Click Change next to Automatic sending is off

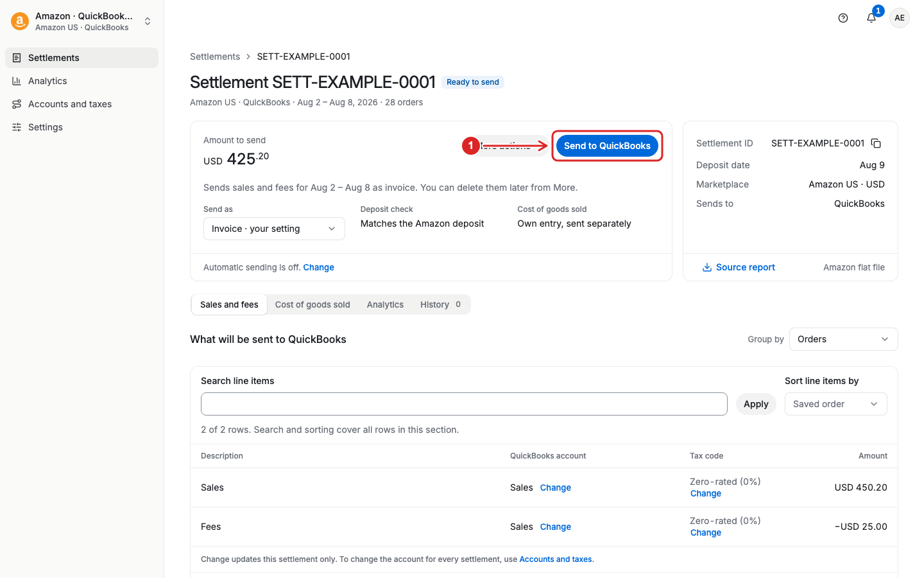tap(318, 267)
